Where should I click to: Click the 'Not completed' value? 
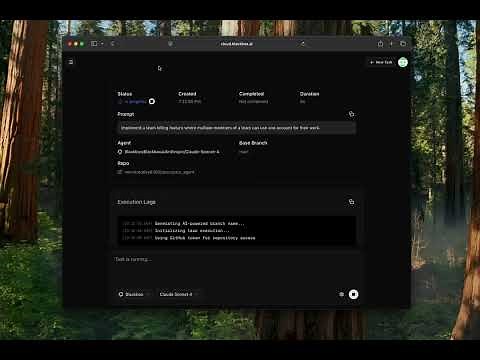[x=253, y=101]
